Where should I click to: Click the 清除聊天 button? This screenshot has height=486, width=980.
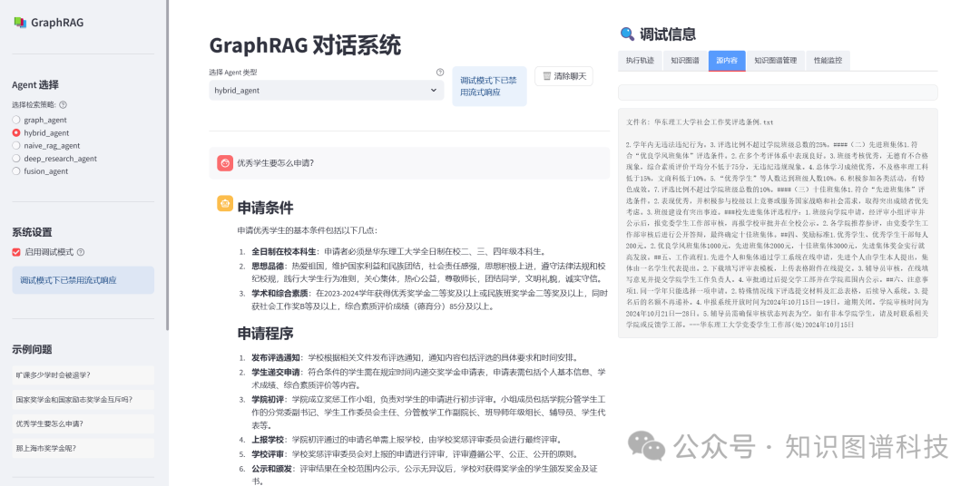(563, 76)
